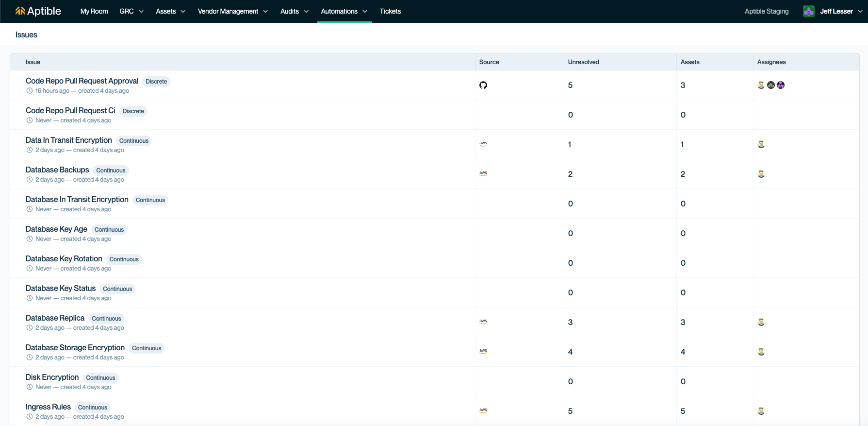Open the Data In Transit Encryption issue

pyautogui.click(x=69, y=140)
